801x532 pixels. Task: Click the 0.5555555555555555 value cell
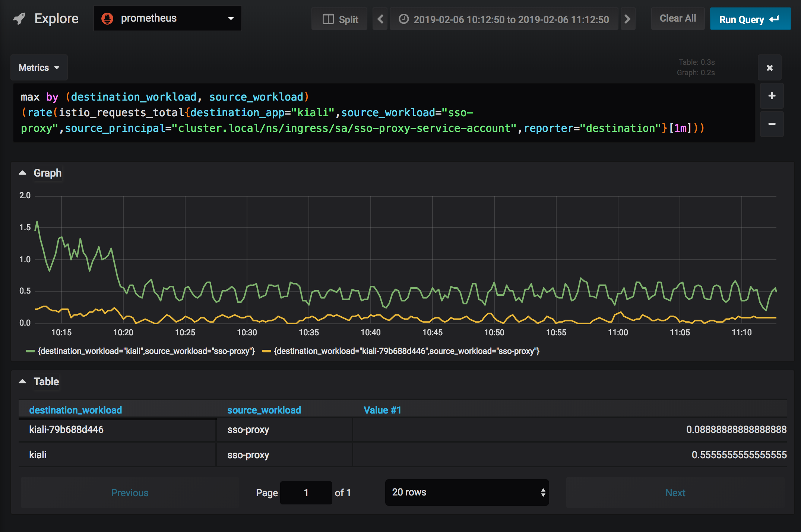(x=570, y=455)
